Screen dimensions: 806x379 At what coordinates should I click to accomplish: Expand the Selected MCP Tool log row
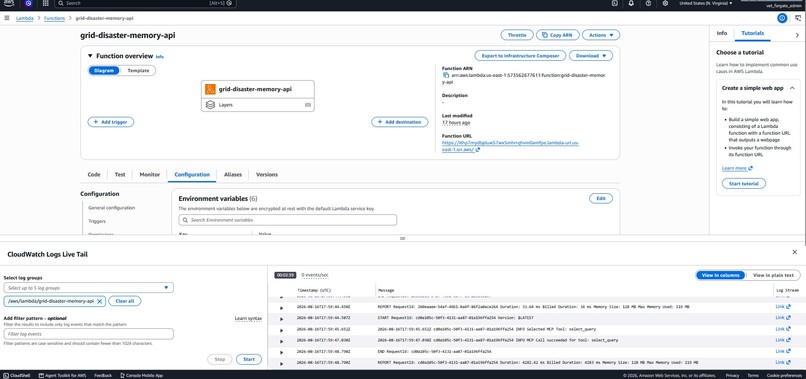281,330
